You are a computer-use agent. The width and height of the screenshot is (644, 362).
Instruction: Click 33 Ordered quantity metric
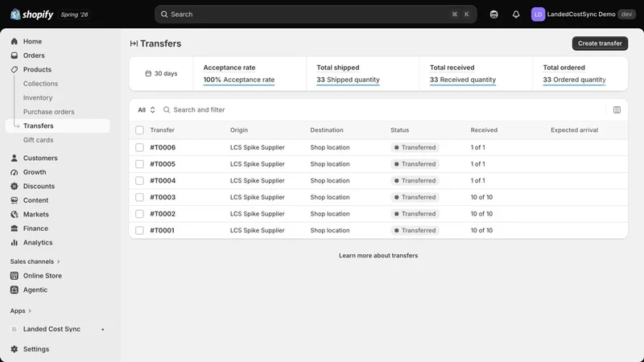[574, 80]
